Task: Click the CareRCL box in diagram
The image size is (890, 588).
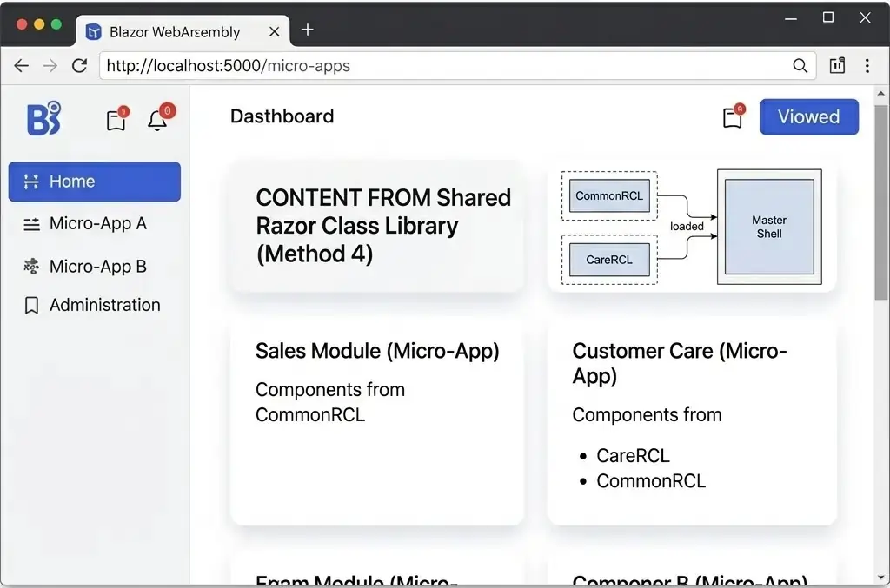Action: (609, 260)
